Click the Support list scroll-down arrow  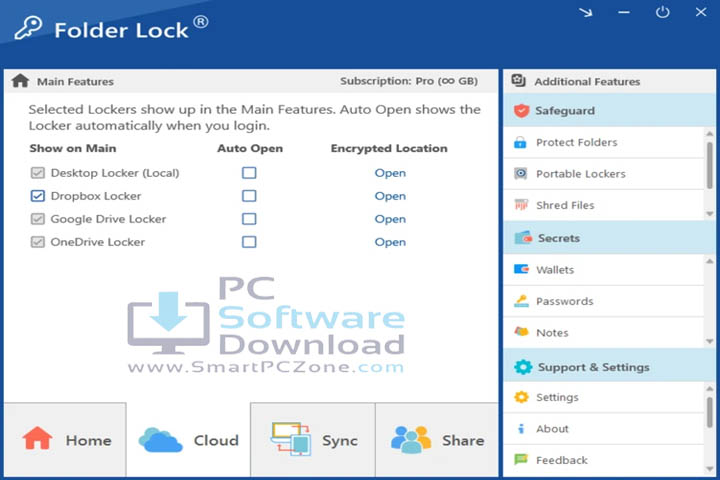click(709, 469)
